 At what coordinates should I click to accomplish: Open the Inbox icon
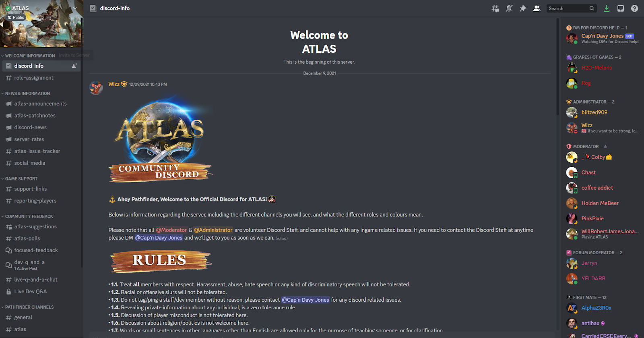(621, 8)
